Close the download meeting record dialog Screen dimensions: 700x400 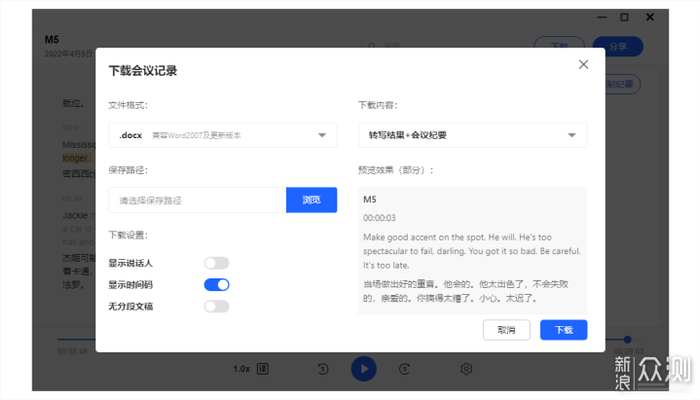583,64
